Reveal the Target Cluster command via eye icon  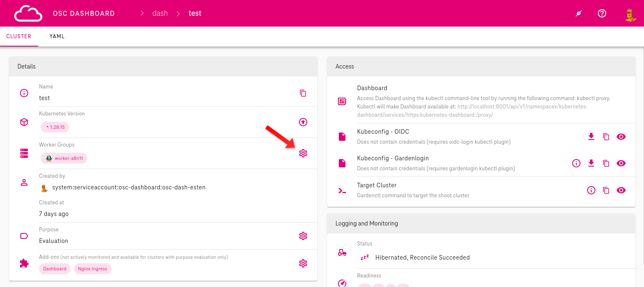tap(621, 190)
